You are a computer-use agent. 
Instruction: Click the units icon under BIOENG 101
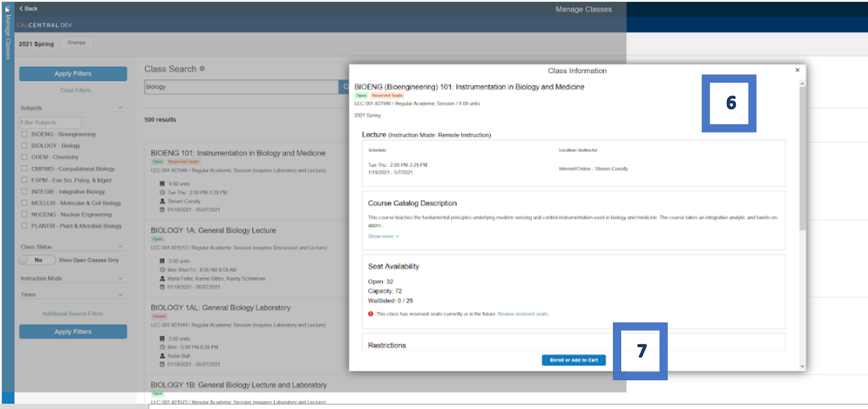(162, 184)
